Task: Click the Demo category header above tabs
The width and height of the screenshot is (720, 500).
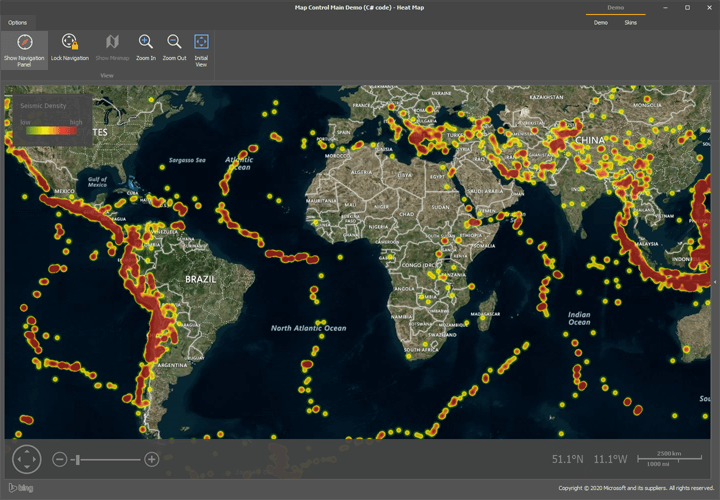Action: click(615, 7)
